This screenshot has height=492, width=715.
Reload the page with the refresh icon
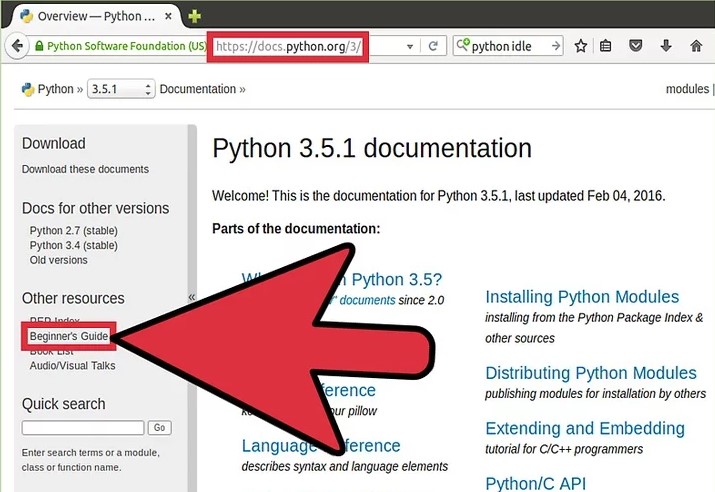pyautogui.click(x=433, y=46)
